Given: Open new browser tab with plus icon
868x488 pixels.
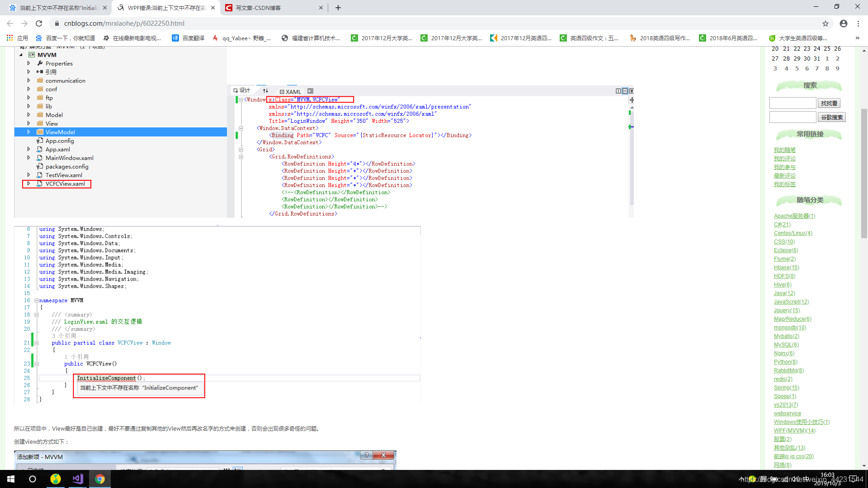Looking at the screenshot, I should 338,8.
